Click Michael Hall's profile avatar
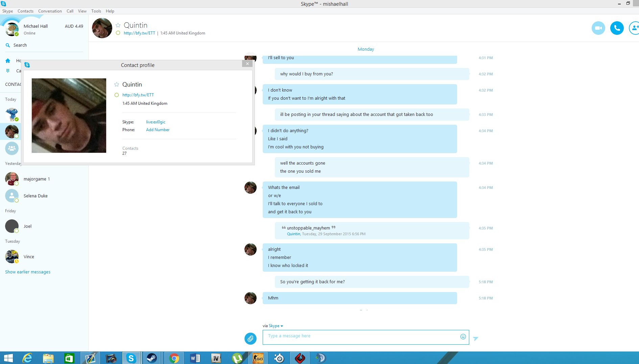 (x=12, y=29)
